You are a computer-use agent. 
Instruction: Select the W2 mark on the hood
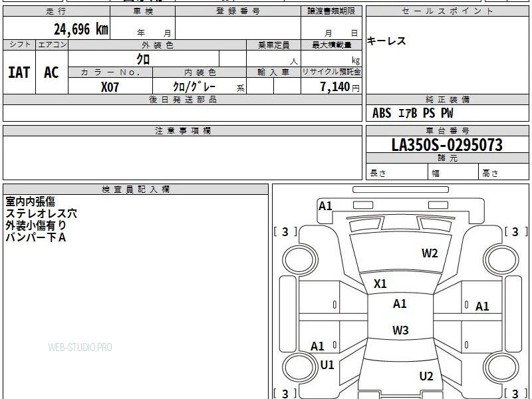click(430, 253)
